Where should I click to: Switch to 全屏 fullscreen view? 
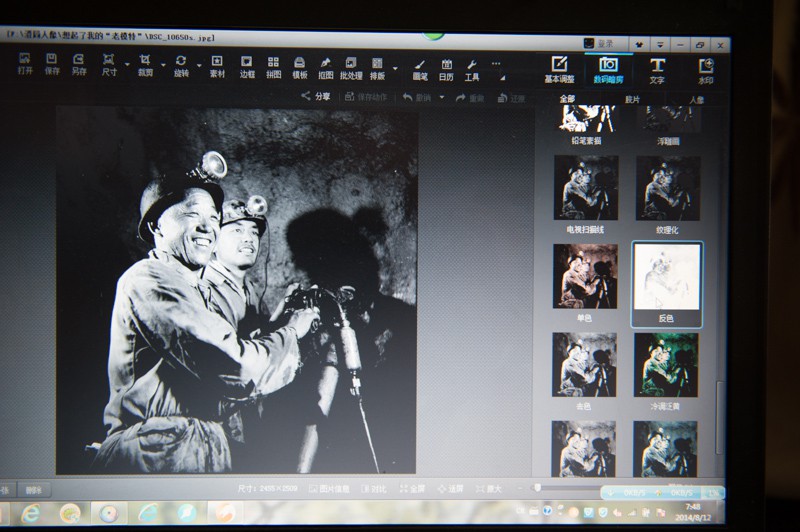[x=412, y=489]
